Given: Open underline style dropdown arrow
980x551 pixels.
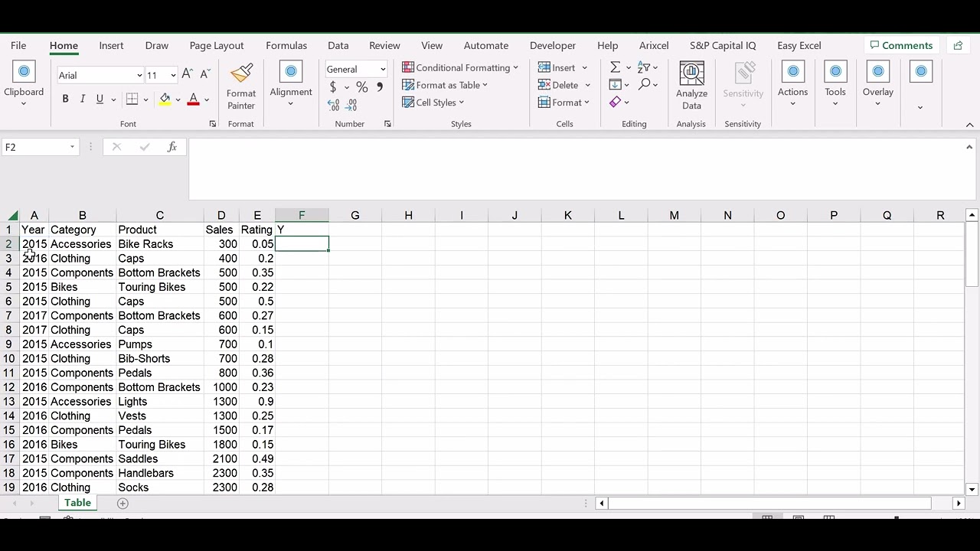Looking at the screenshot, I should pos(113,99).
